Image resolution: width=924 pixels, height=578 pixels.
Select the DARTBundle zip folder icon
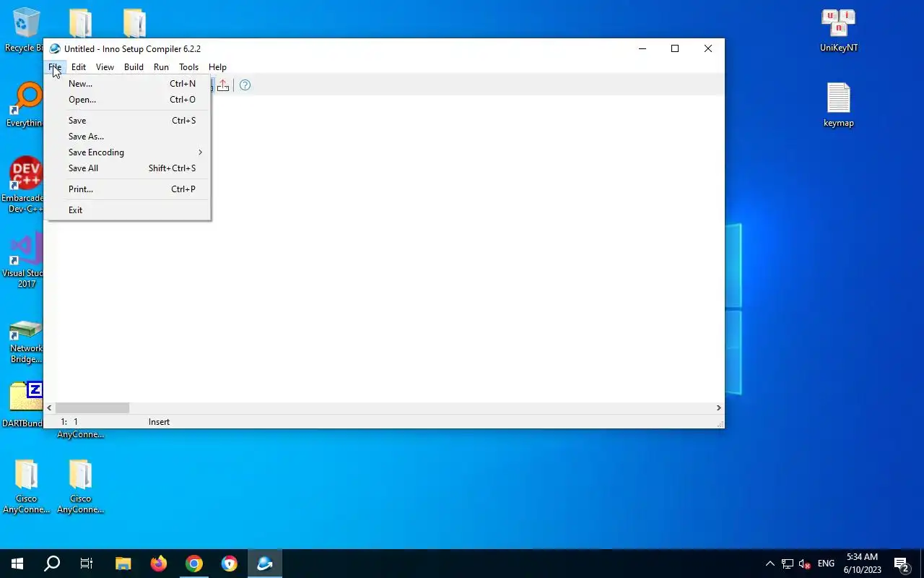(x=24, y=405)
